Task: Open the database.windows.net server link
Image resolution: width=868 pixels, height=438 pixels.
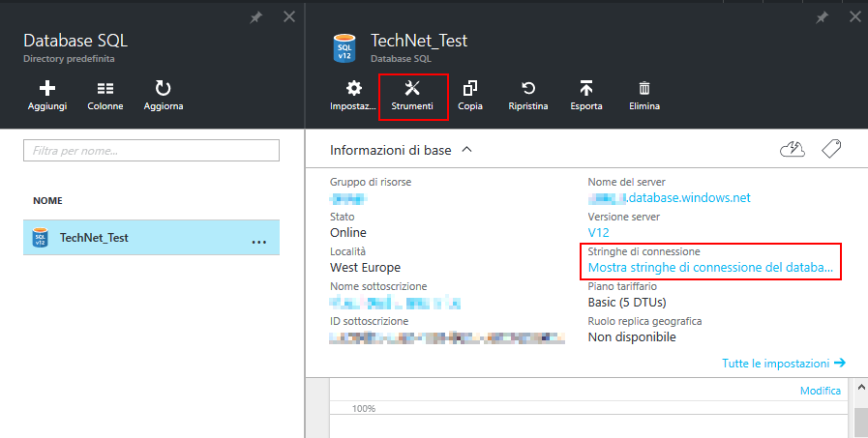Action: [670, 198]
